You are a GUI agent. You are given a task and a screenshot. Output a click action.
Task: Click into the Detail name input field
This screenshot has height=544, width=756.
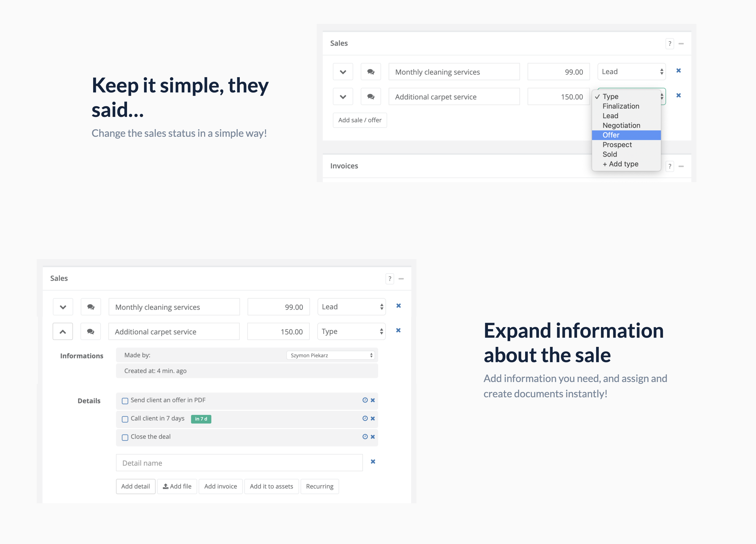[239, 463]
